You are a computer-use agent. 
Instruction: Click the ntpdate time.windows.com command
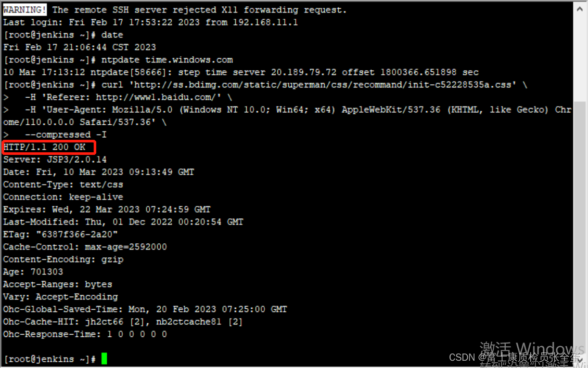[x=167, y=60]
